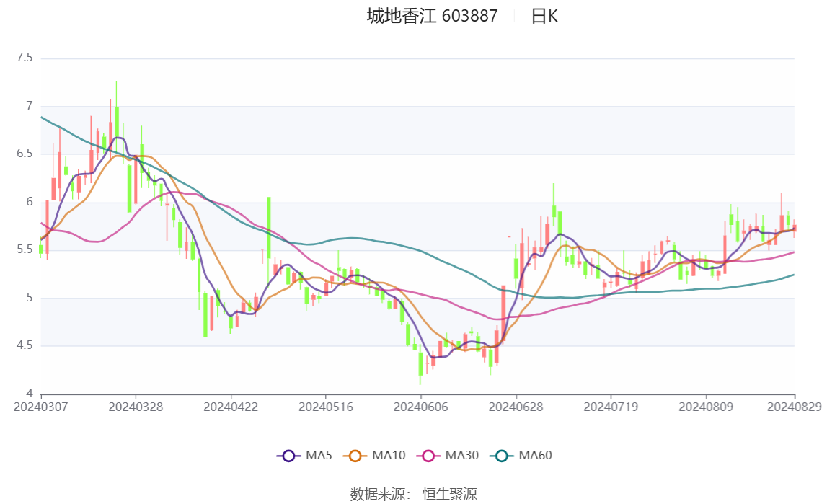
Task: Toggle the MA30 pink legend marker
Action: (x=428, y=456)
